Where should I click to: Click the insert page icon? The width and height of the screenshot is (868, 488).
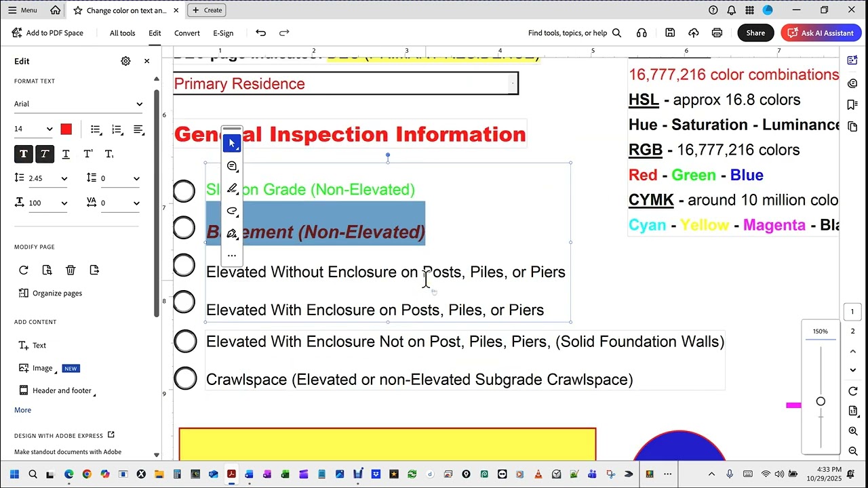[x=94, y=270]
